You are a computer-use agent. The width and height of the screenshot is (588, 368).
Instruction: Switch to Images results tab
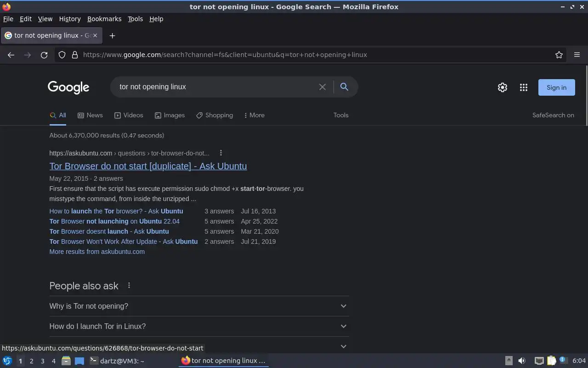tap(170, 115)
